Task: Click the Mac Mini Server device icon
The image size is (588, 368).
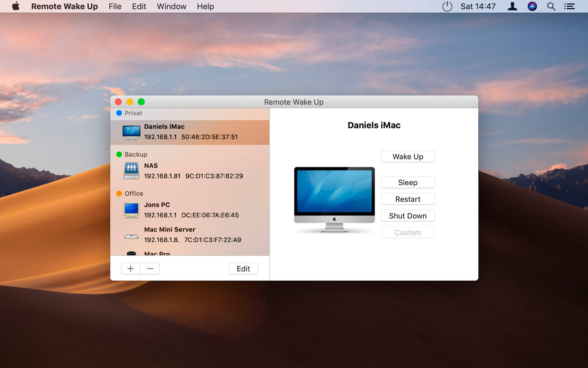Action: point(131,235)
